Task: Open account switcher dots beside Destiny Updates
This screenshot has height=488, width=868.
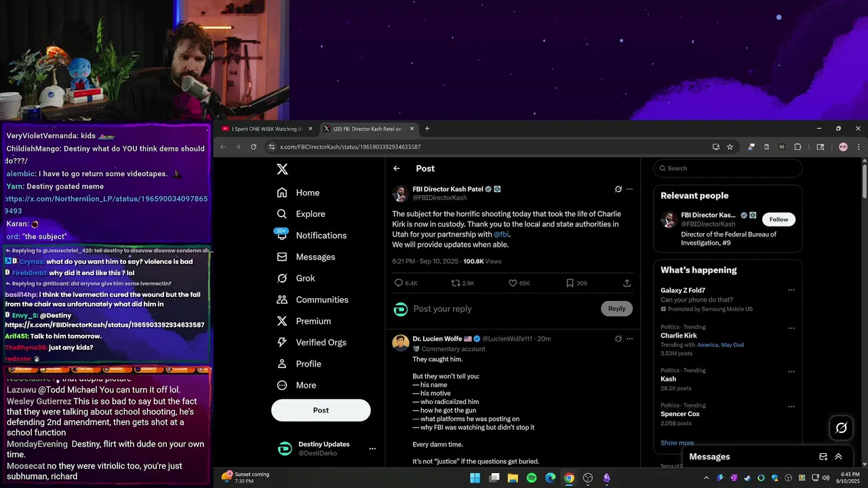Action: point(372,449)
